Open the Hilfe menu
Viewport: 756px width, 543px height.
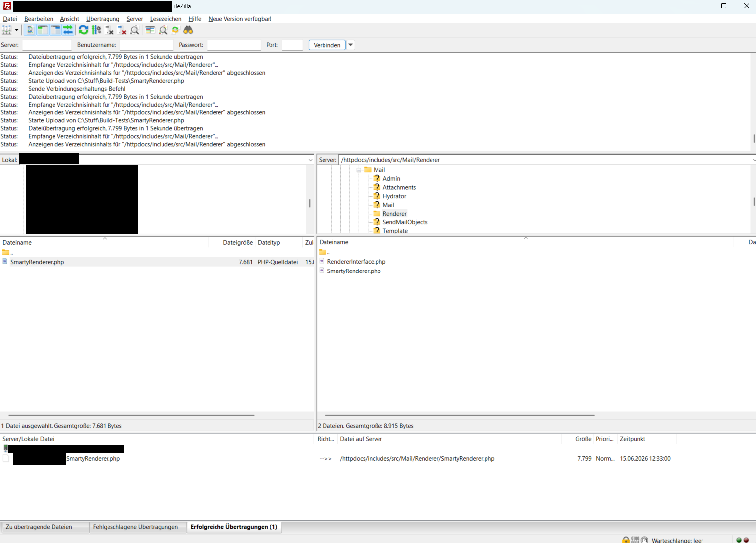195,19
